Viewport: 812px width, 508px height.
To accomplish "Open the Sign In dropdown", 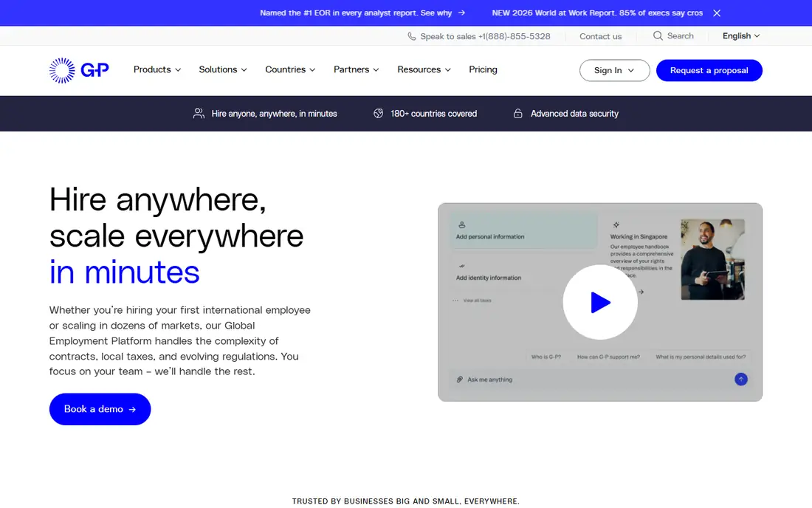I will click(x=614, y=70).
